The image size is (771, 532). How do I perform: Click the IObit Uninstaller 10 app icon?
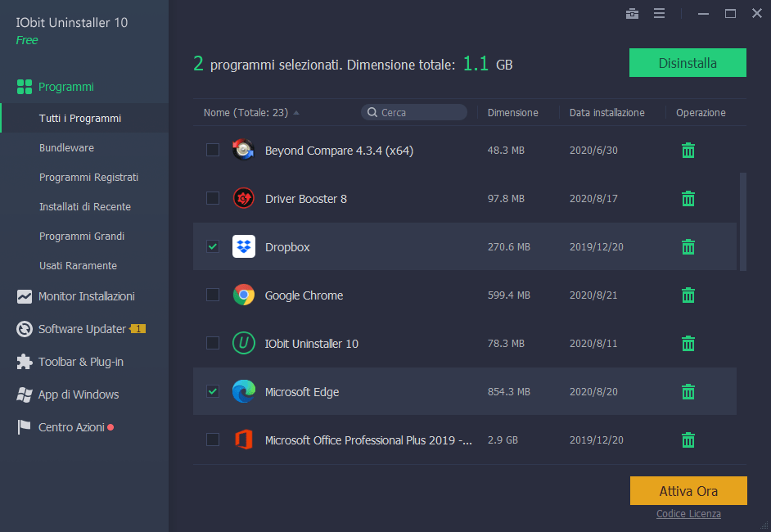(x=243, y=343)
